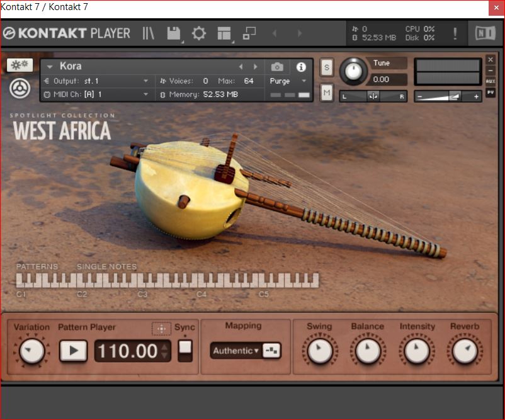Open mapping editor icon beside Authentic
The height and width of the screenshot is (420, 505).
(x=271, y=351)
